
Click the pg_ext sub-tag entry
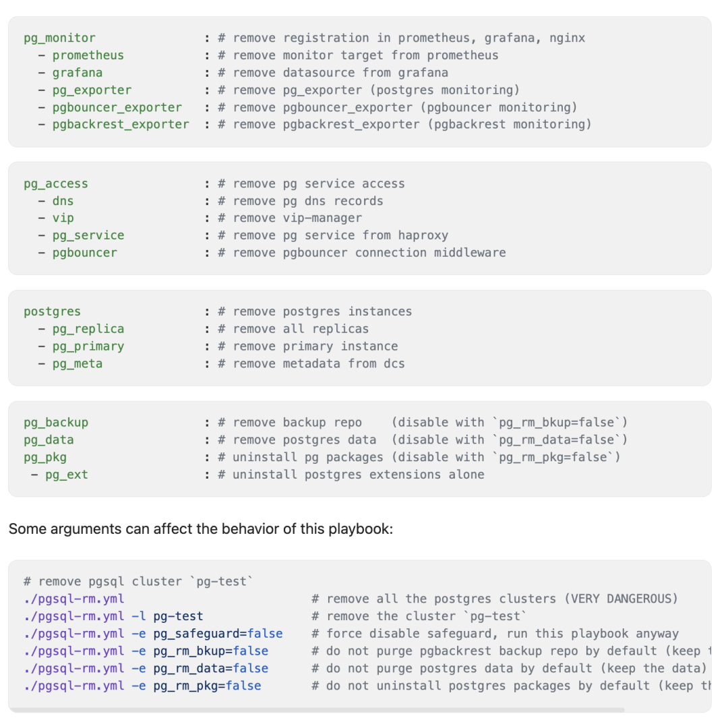[x=66, y=475]
